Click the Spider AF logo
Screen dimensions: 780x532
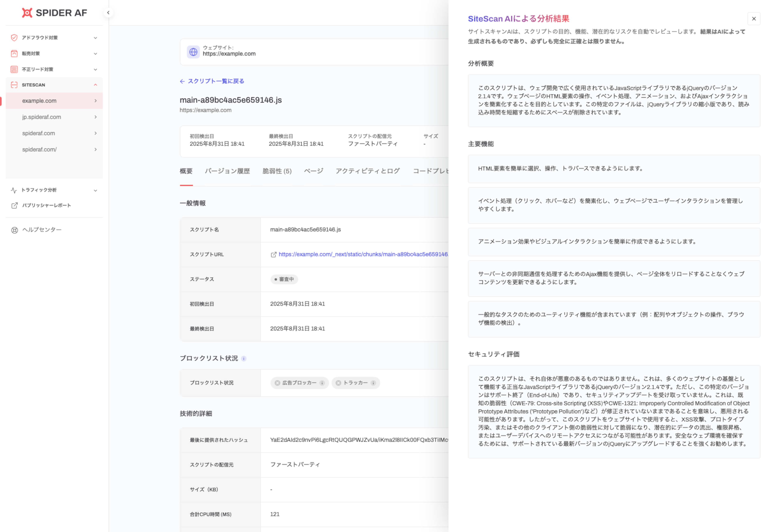point(54,13)
